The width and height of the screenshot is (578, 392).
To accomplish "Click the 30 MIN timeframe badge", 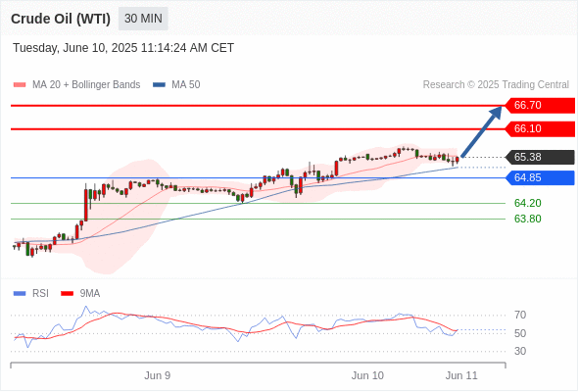I will point(143,19).
